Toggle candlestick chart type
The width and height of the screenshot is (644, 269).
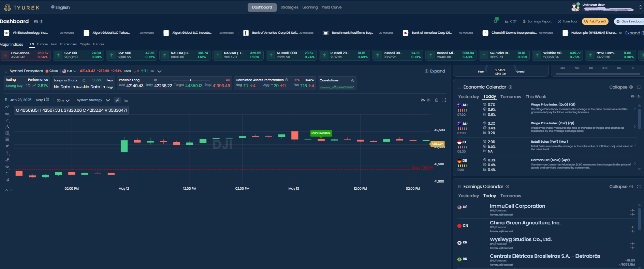117,100
